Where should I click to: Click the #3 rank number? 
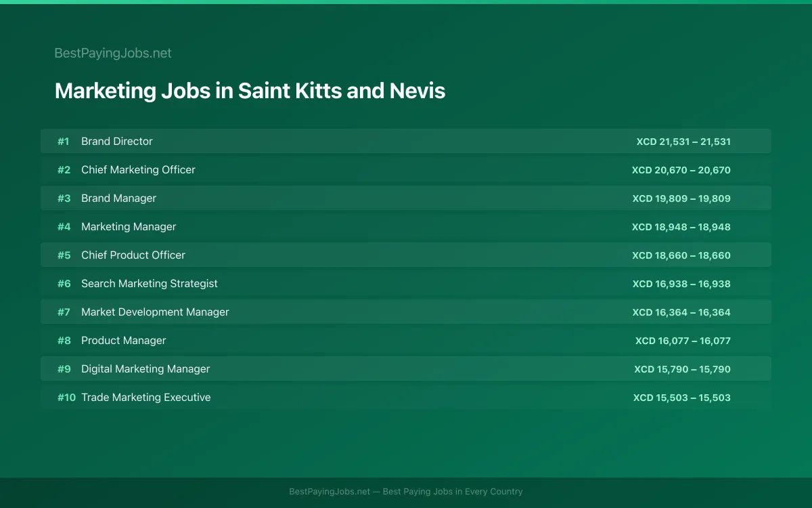tap(64, 198)
